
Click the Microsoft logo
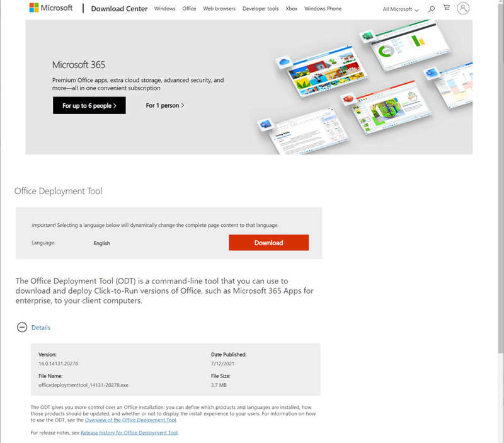[51, 8]
